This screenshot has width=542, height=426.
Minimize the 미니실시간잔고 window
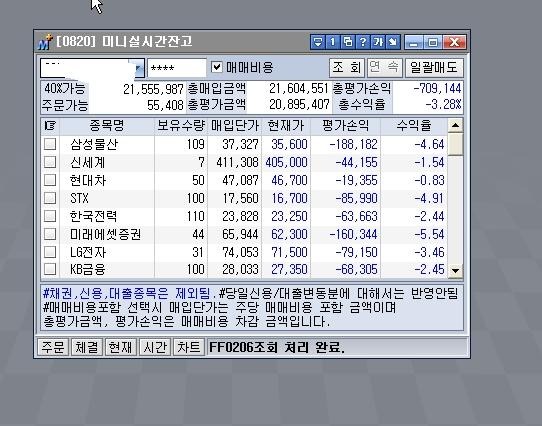coord(414,42)
